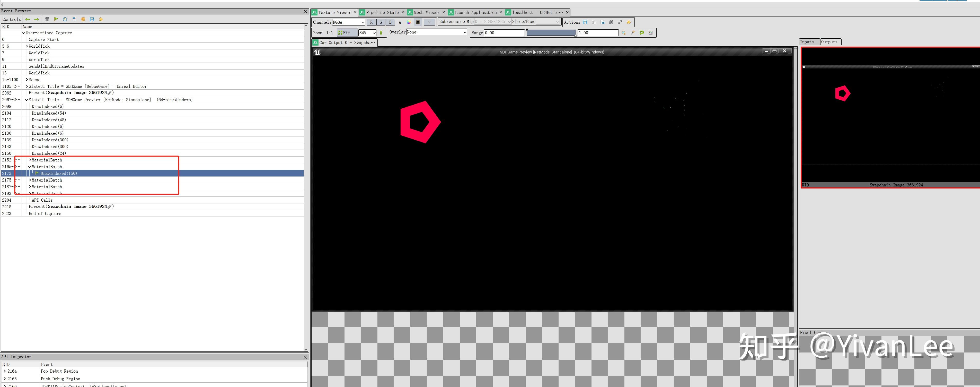This screenshot has height=387, width=980.
Task: Open the Channels RGBA dropdown
Action: [348, 22]
